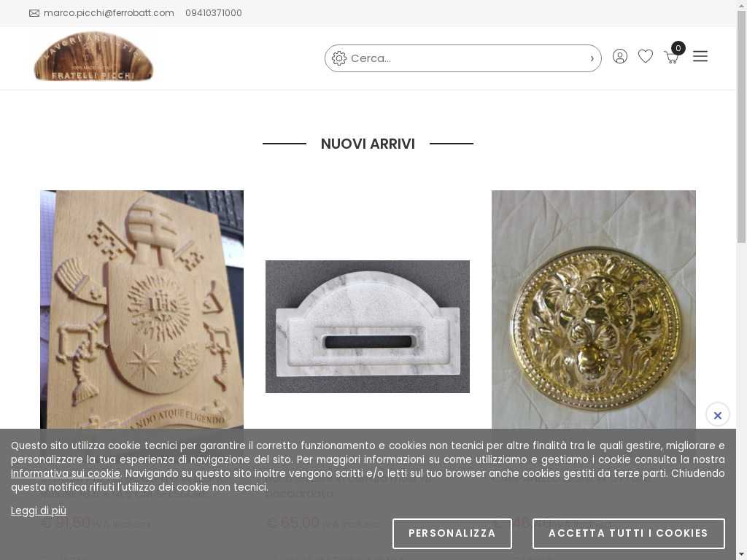Open the carved wooden papal crest product
This screenshot has height=560, width=747.
click(142, 309)
